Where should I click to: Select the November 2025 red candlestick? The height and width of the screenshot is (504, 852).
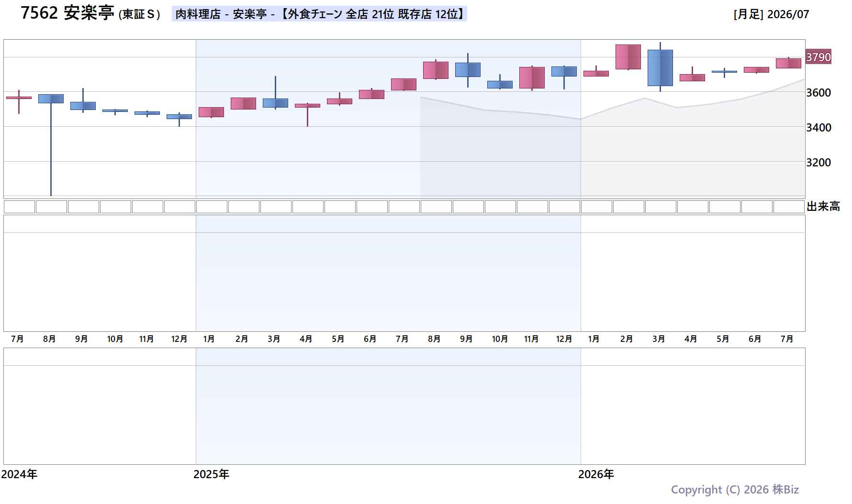click(x=532, y=78)
